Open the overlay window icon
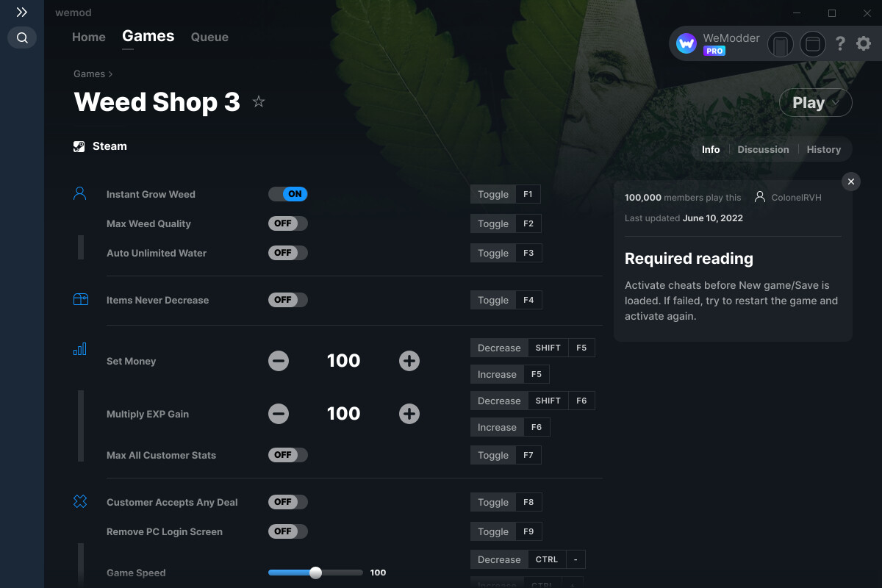882x588 pixels. tap(813, 45)
